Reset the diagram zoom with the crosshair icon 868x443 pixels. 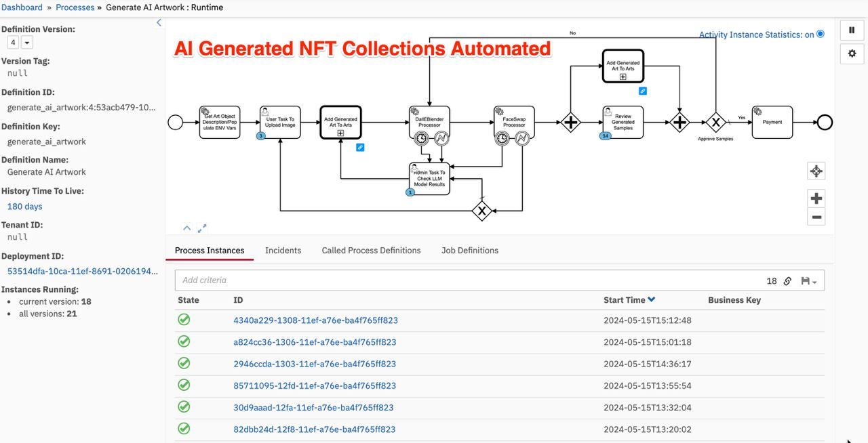pyautogui.click(x=816, y=171)
